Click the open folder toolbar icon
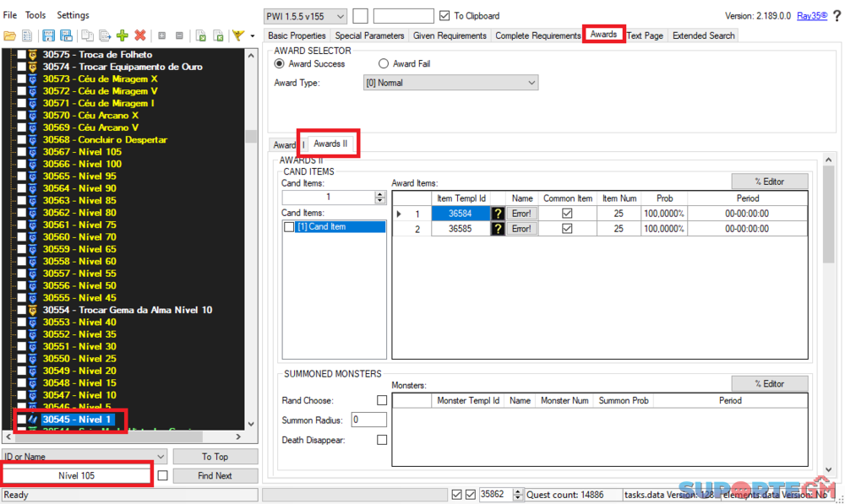The width and height of the screenshot is (845, 504). coord(10,35)
